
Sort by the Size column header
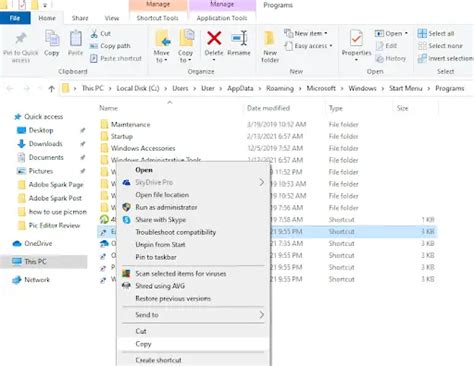(x=402, y=108)
